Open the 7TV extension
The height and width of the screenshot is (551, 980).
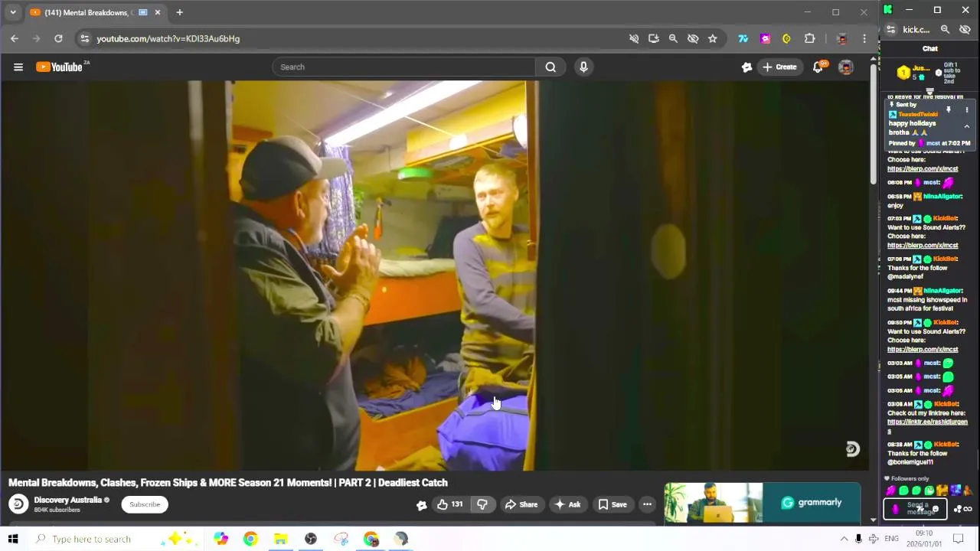pyautogui.click(x=743, y=38)
